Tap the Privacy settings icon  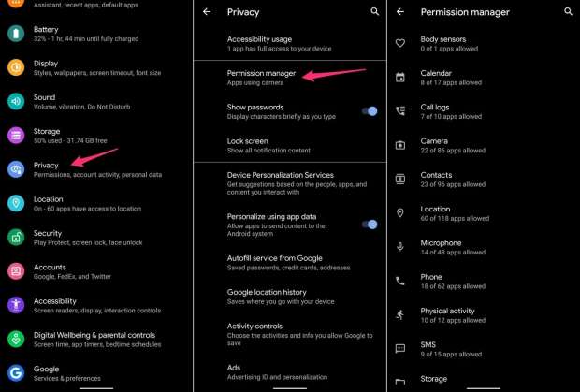click(17, 169)
